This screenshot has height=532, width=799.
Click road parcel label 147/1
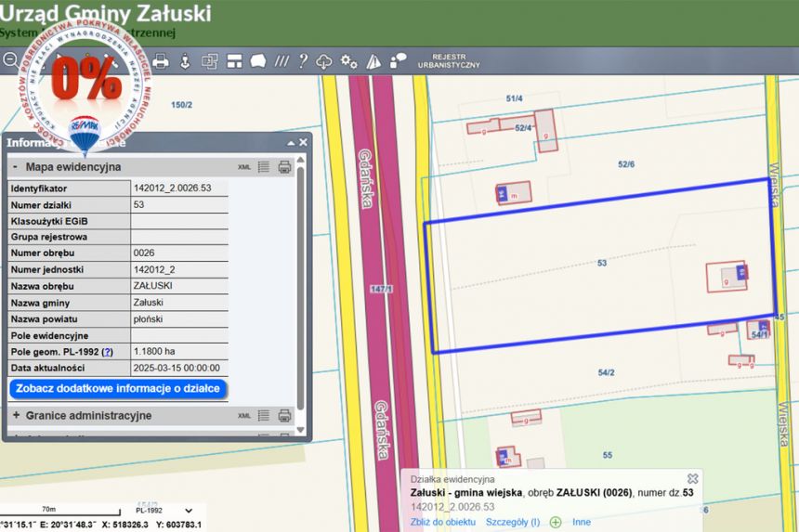(x=381, y=289)
